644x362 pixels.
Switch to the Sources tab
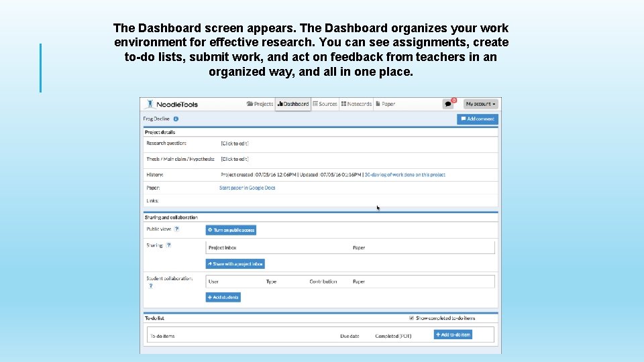(x=325, y=105)
